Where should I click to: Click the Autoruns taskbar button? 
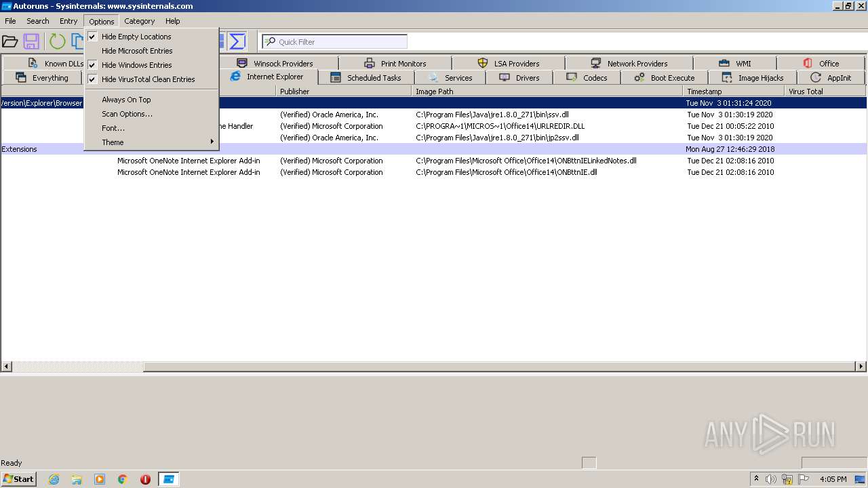pos(168,479)
